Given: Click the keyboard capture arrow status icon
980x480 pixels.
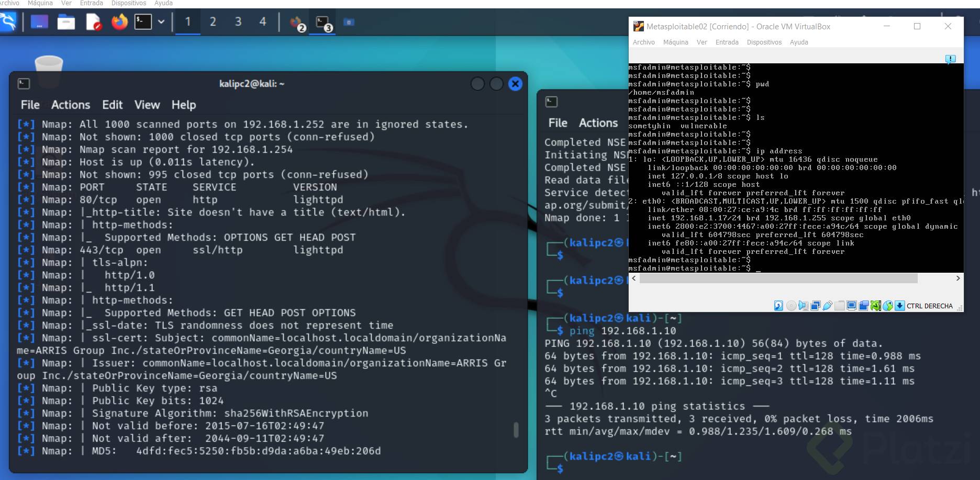Looking at the screenshot, I should coord(900,306).
